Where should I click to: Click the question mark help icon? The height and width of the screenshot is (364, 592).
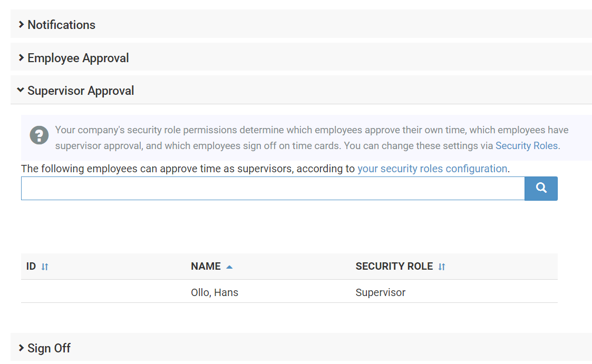coord(39,135)
